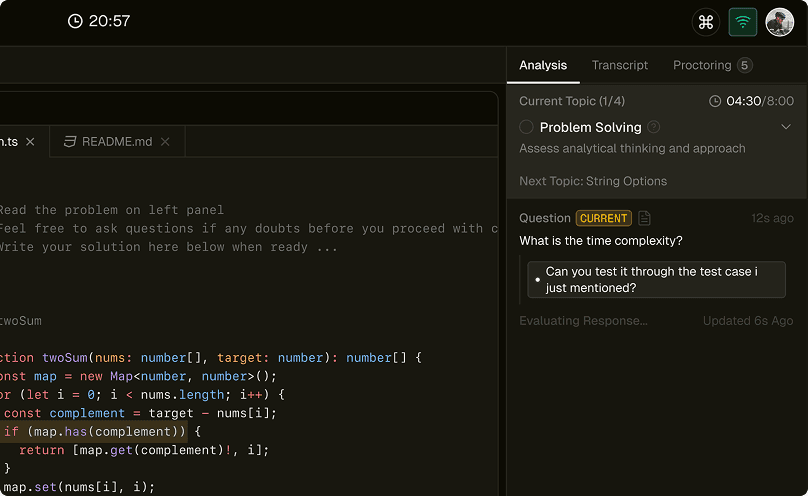Click the 'Current Topic (1/4)' label
The height and width of the screenshot is (496, 808).
[572, 101]
